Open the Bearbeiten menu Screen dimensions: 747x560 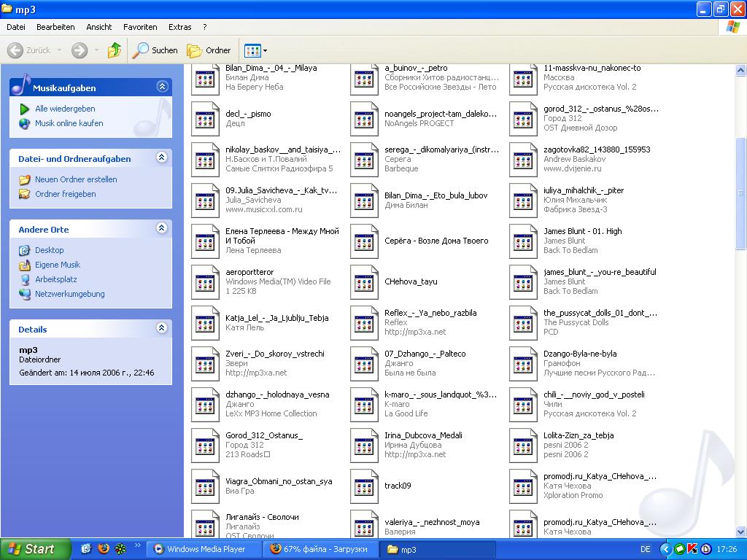tap(55, 27)
